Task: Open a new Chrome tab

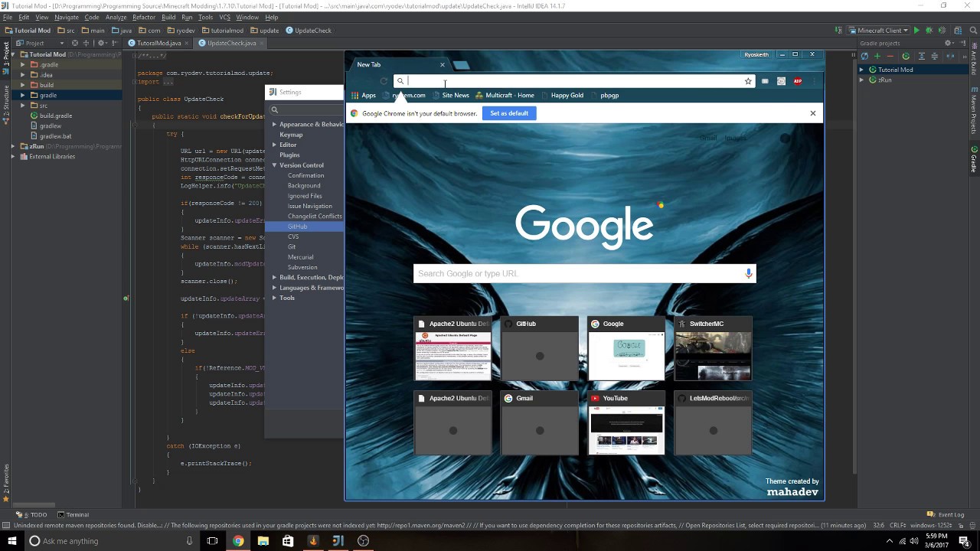Action: [x=461, y=65]
